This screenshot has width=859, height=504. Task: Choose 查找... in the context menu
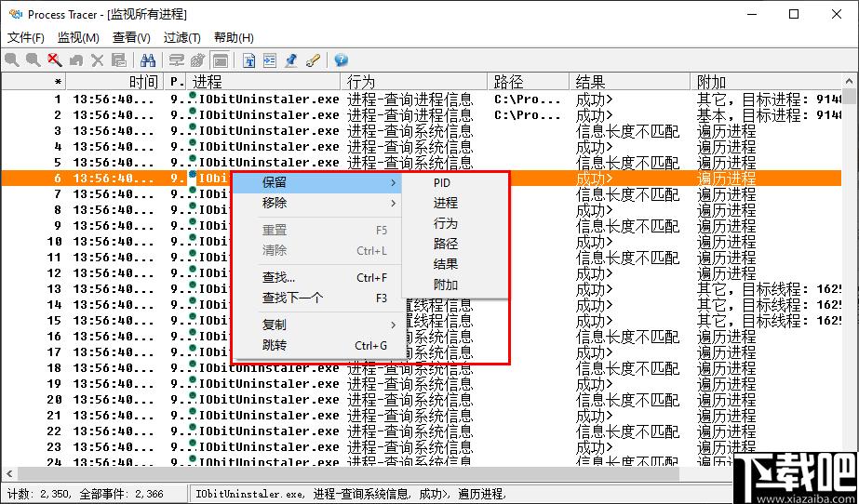tap(317, 278)
